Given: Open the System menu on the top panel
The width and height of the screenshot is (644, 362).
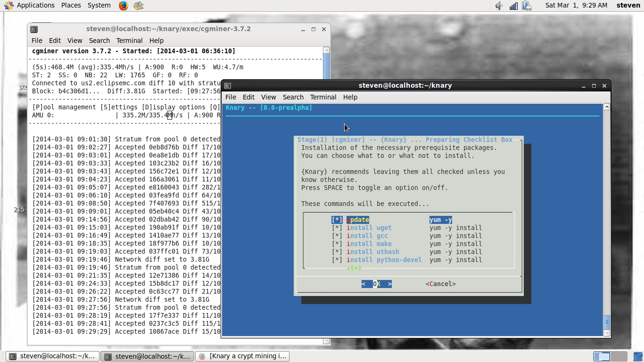Looking at the screenshot, I should [99, 5].
